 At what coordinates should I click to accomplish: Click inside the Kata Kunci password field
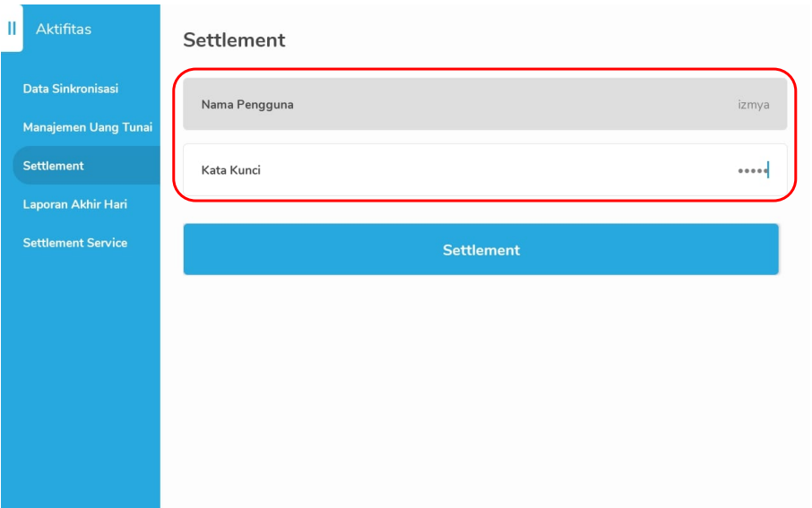coord(485,170)
